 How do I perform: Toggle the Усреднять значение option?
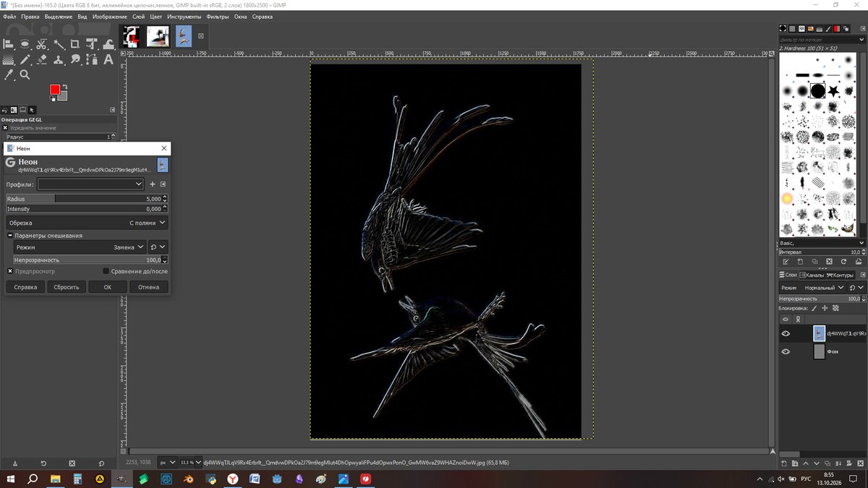[5, 128]
